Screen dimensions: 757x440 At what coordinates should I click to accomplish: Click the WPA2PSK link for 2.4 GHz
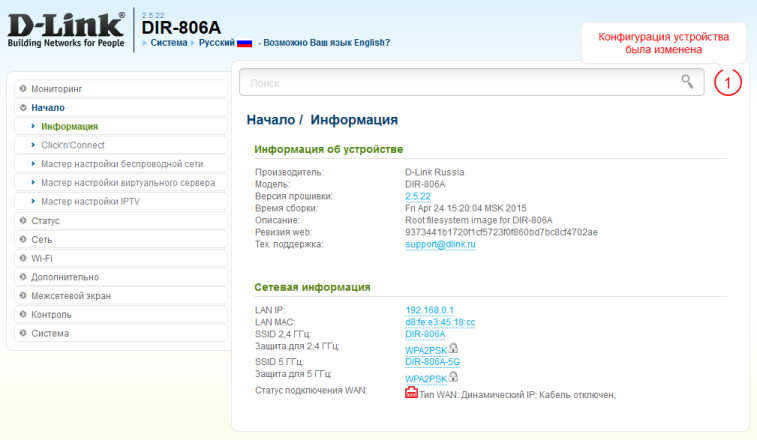[x=426, y=351]
